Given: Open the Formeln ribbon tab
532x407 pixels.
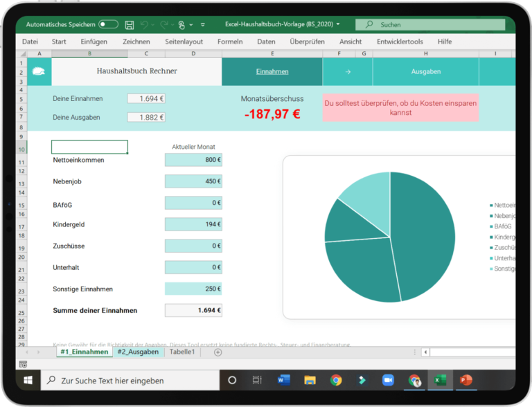Looking at the screenshot, I should (x=230, y=42).
